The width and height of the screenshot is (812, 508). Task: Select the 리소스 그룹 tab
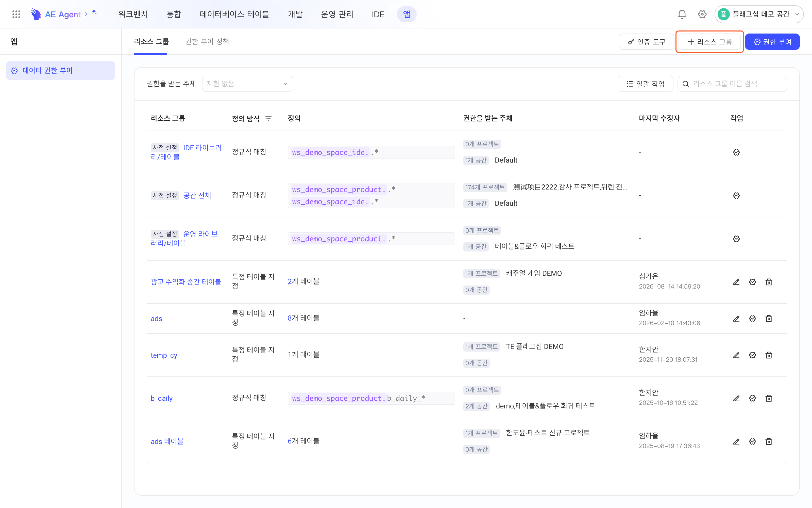click(x=151, y=41)
